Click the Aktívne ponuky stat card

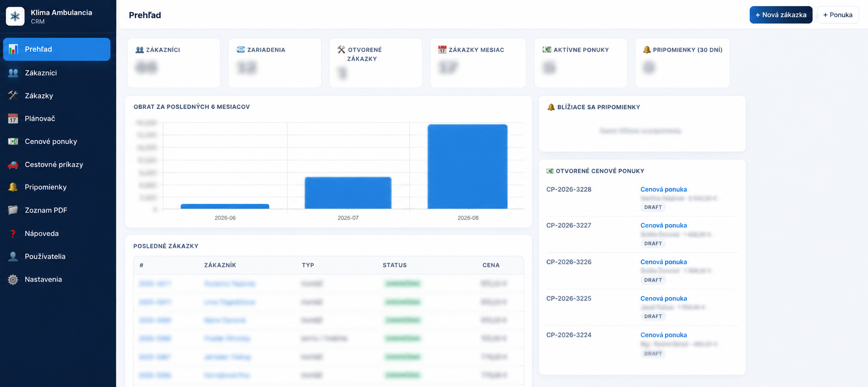click(581, 63)
